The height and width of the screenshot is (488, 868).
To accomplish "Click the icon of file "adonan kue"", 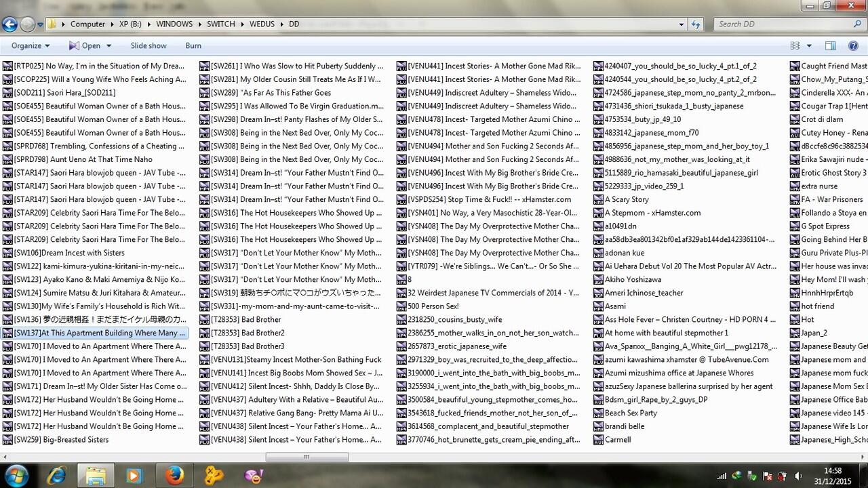I will 598,253.
